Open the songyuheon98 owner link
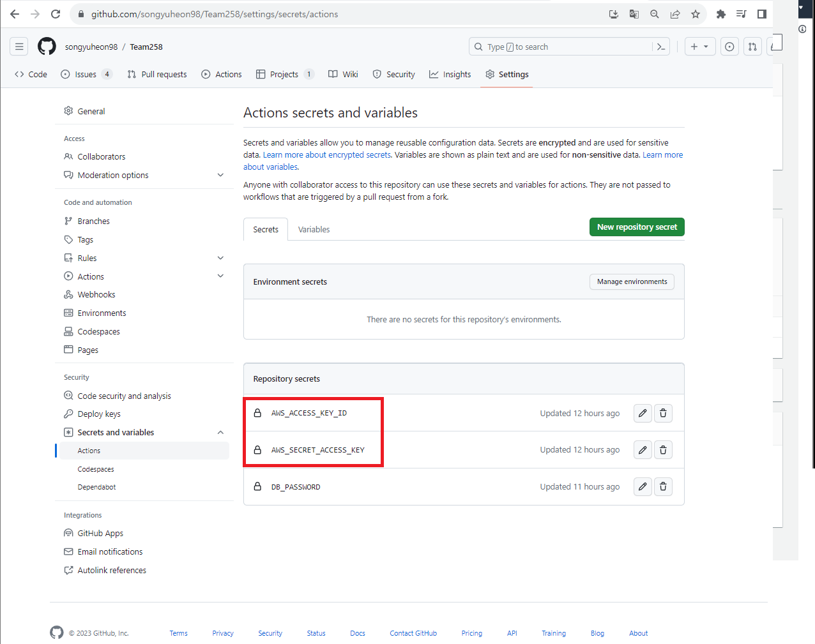Image resolution: width=815 pixels, height=644 pixels. pyautogui.click(x=91, y=47)
